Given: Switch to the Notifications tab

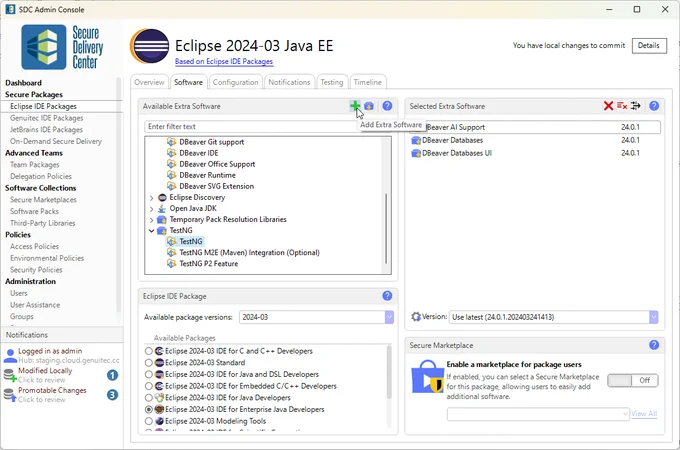Looking at the screenshot, I should (289, 82).
